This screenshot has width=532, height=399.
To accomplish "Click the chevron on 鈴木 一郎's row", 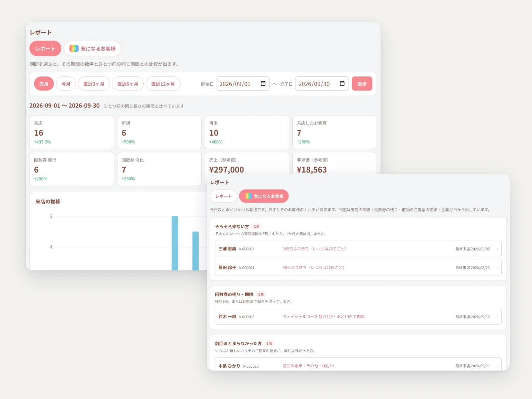I will click(x=497, y=317).
